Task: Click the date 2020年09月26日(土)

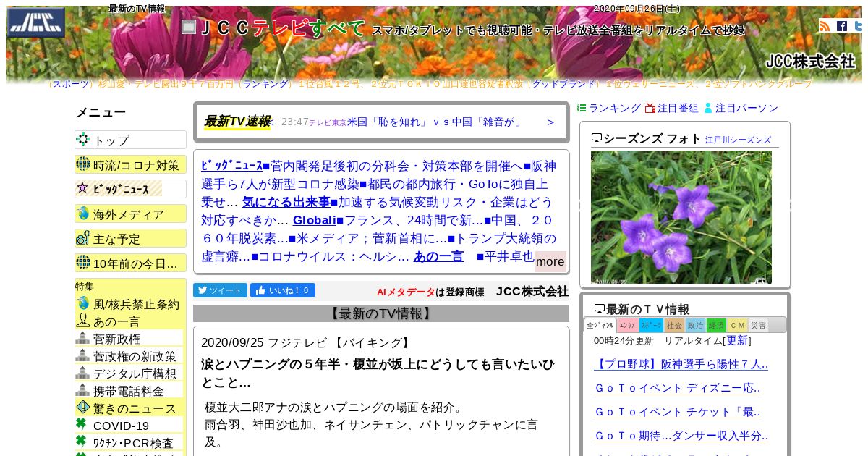Action: (637, 9)
